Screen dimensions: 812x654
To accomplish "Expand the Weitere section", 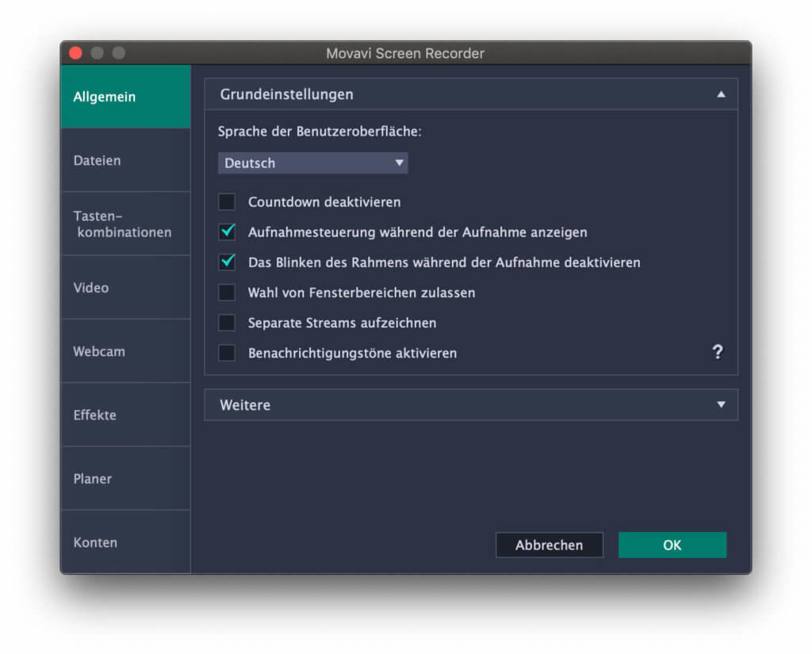I will coord(721,404).
